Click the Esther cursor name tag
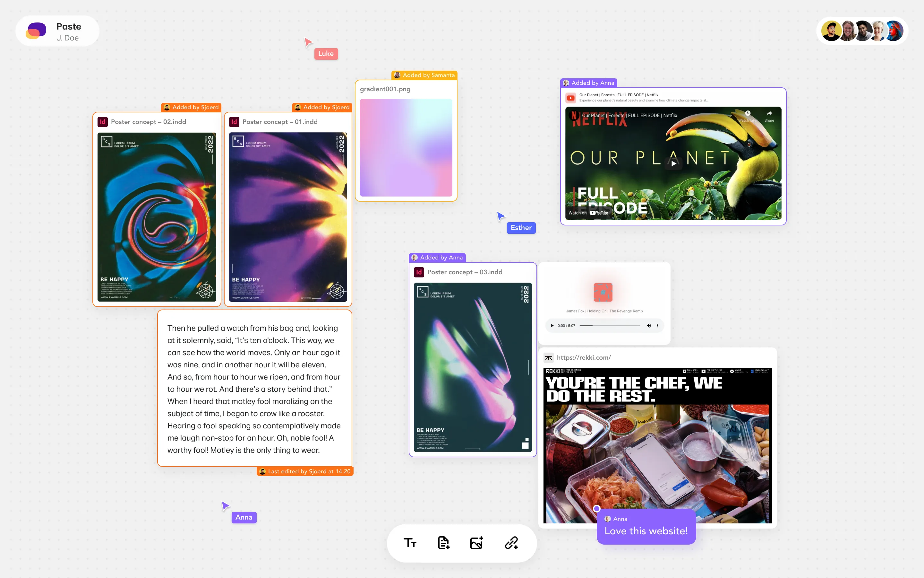924x578 pixels. 521,228
